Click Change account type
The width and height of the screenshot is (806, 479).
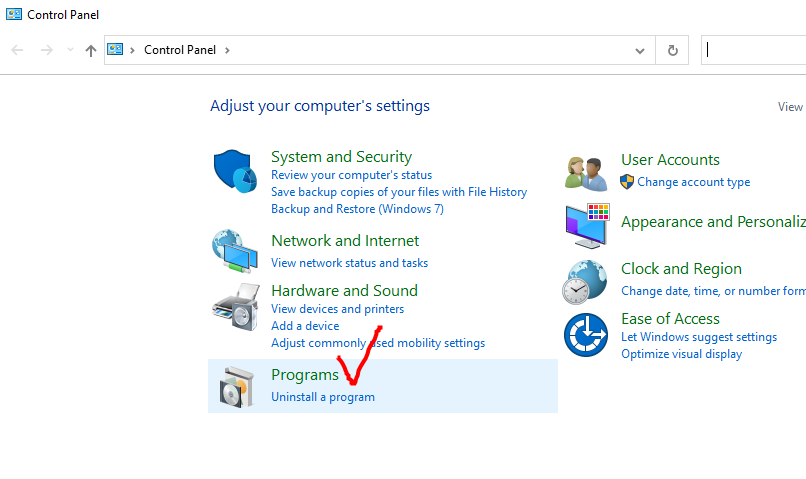click(693, 182)
